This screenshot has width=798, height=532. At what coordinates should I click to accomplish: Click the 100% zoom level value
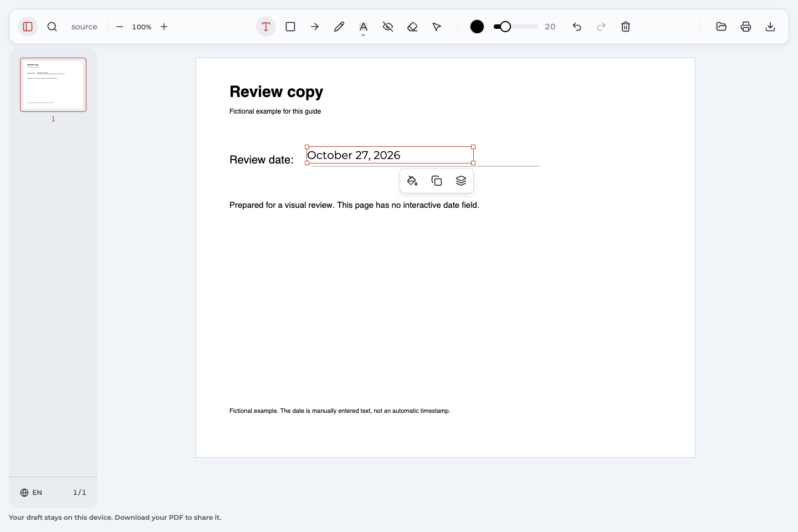pos(142,27)
